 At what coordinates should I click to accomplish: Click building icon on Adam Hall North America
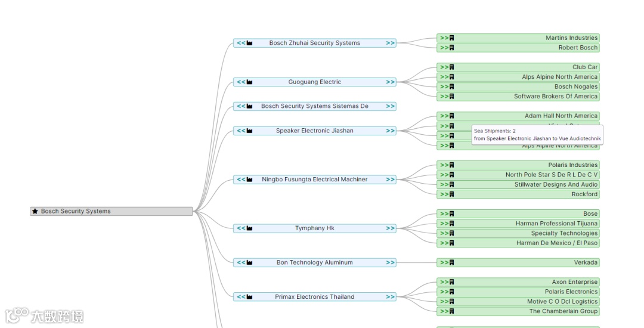452,116
